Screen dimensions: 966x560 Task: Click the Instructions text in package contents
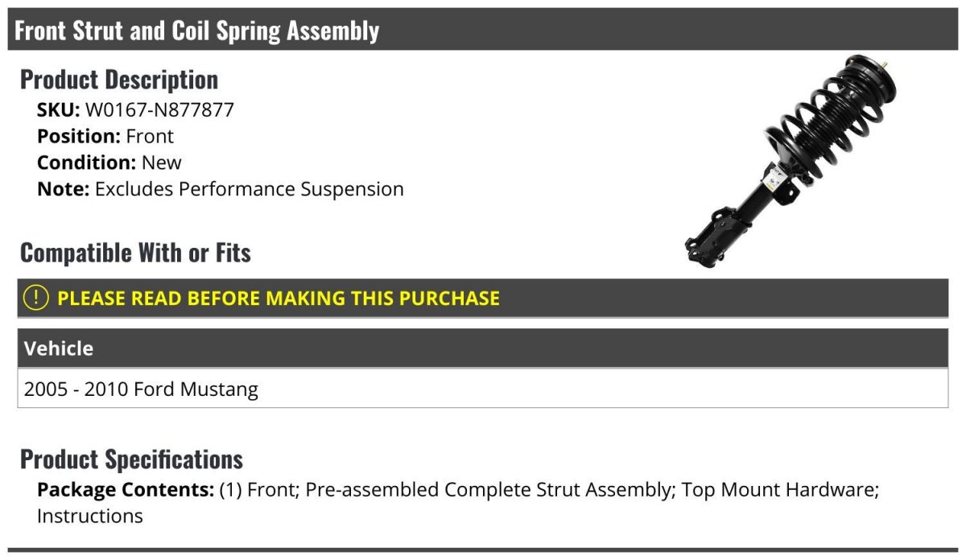[90, 516]
